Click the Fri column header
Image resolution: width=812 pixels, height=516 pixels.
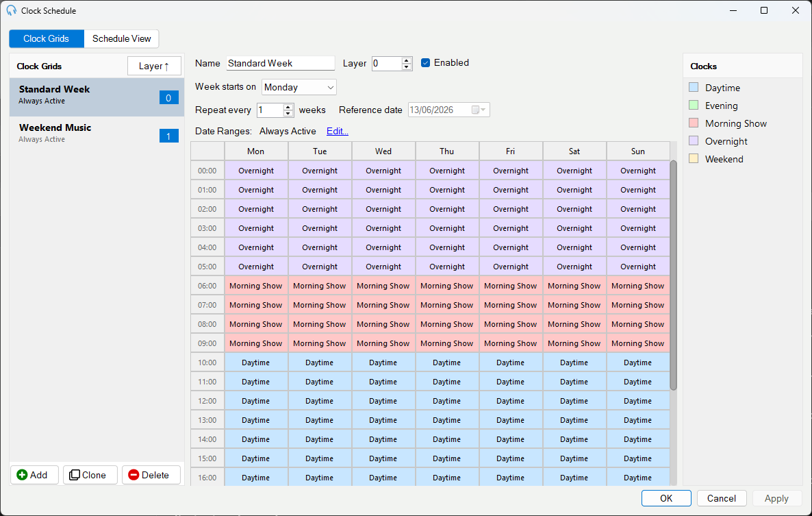click(511, 151)
